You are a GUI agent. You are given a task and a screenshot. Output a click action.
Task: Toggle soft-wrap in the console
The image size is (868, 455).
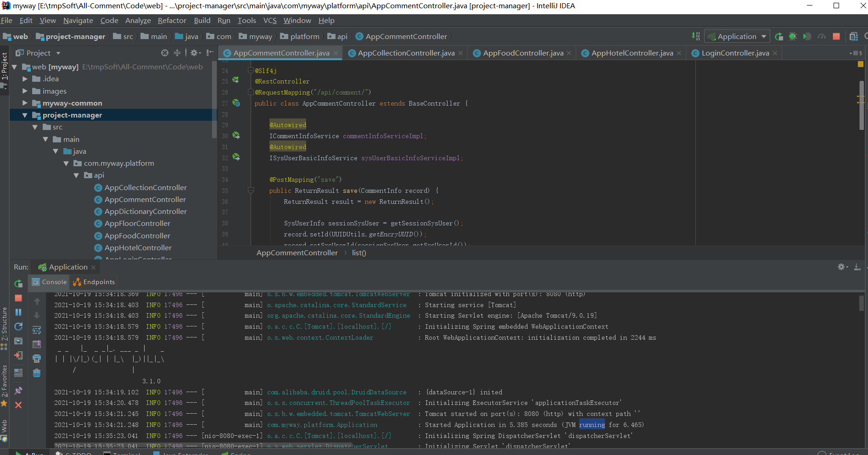click(x=37, y=330)
